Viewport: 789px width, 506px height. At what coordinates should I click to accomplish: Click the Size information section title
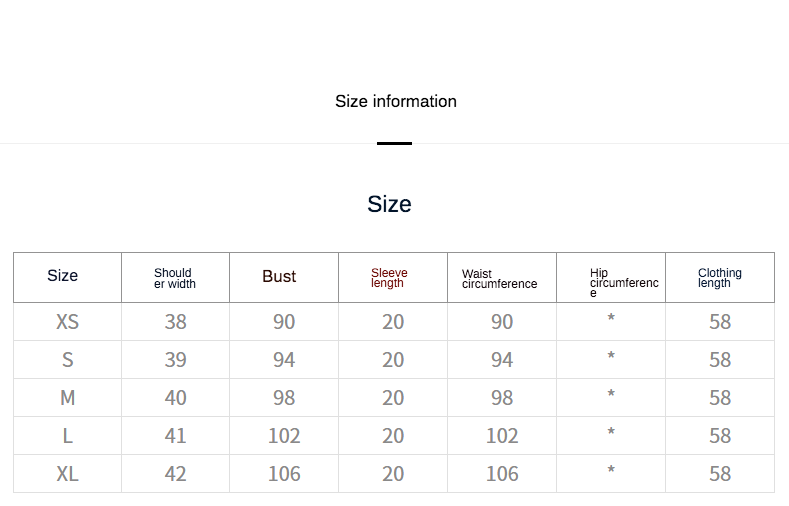(395, 101)
